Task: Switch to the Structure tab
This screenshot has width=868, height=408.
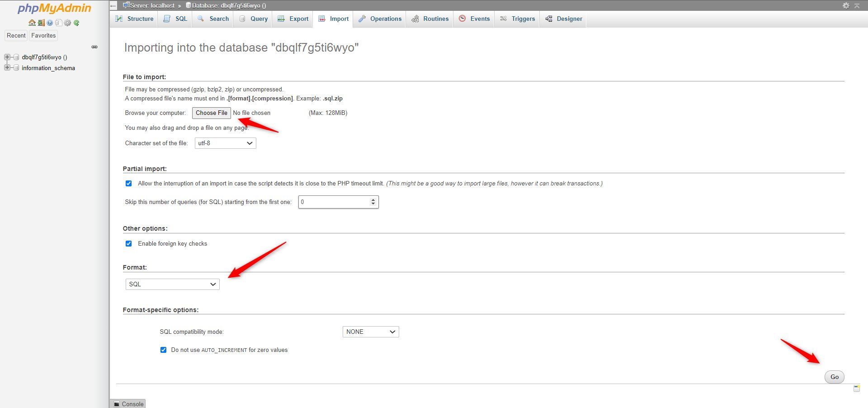Action: click(134, 19)
